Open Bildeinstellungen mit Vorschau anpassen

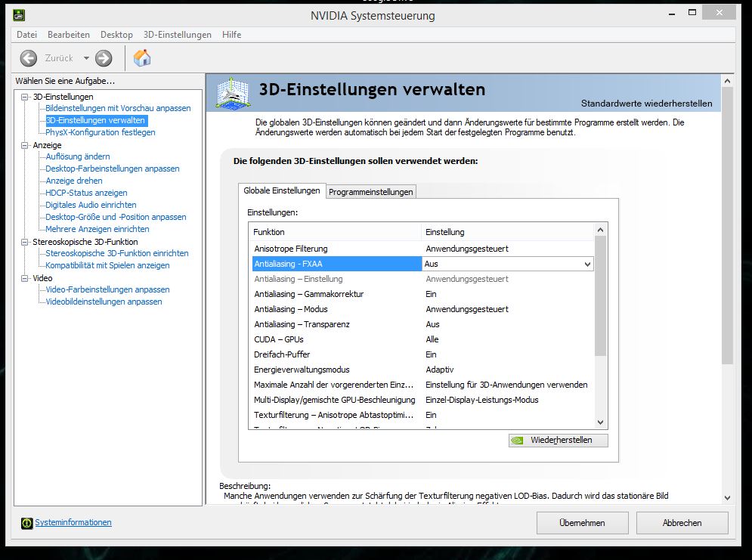(118, 108)
